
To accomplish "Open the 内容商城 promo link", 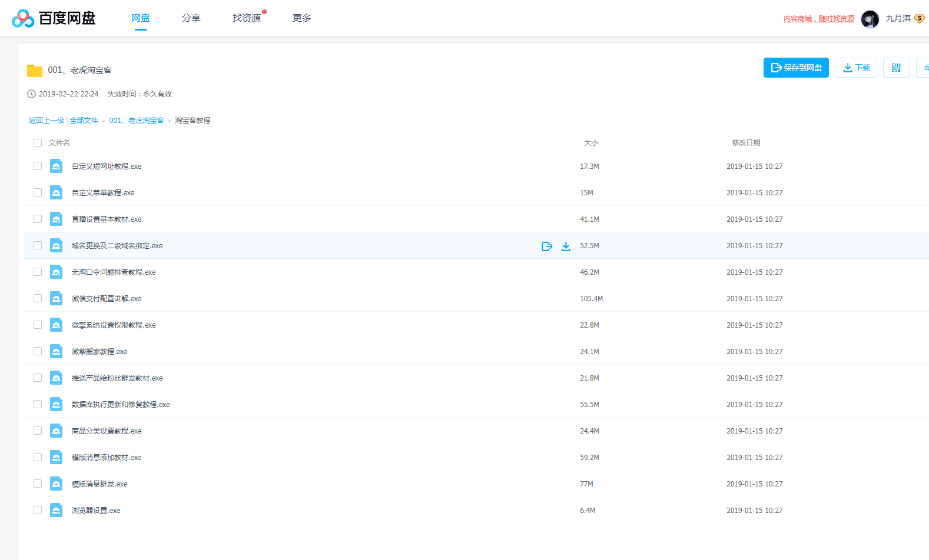I will point(818,19).
